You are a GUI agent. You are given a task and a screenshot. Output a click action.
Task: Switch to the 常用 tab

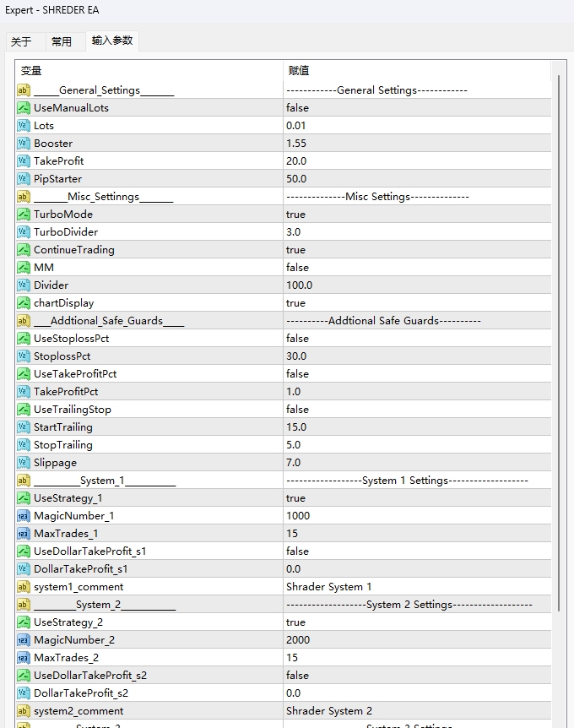pos(62,41)
